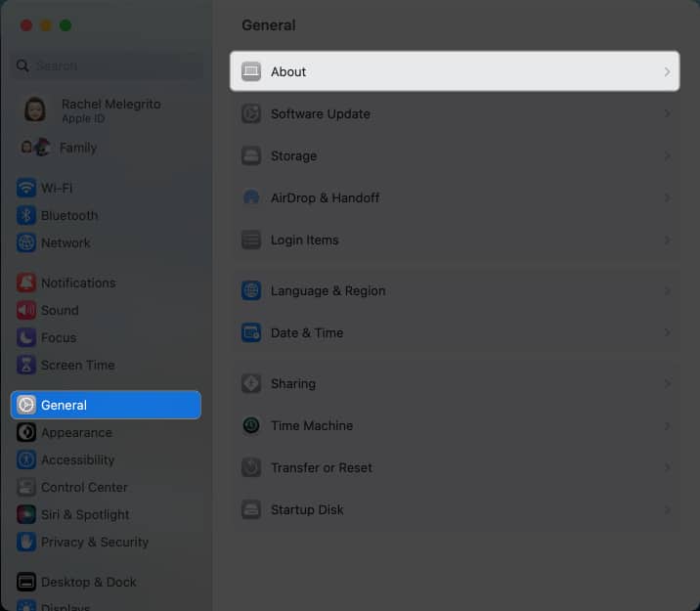Click the Time Machine clock icon
Screen dimensions: 700x611
(x=251, y=425)
